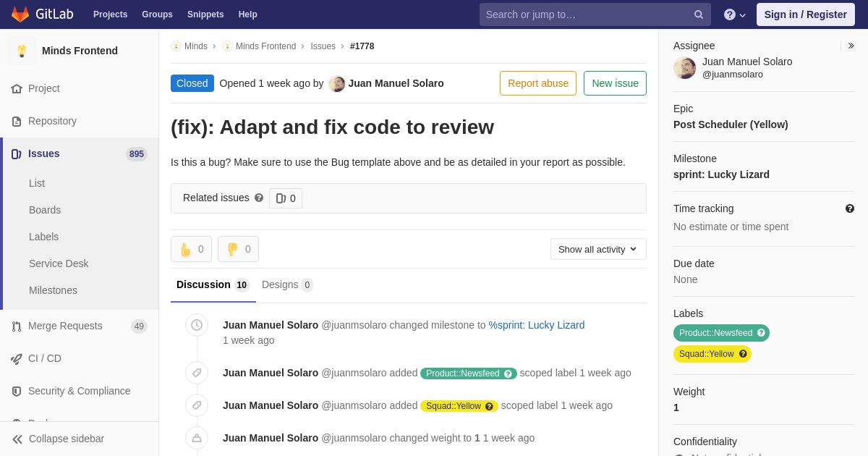Click Product::Newsfeed label in activity feed
The image size is (868, 456).
468,373
